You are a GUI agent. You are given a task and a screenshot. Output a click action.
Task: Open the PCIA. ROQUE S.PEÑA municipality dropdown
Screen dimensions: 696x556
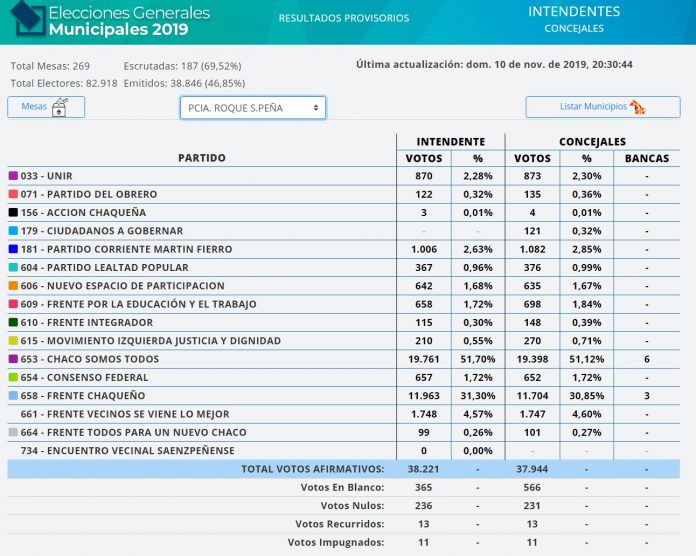(253, 108)
